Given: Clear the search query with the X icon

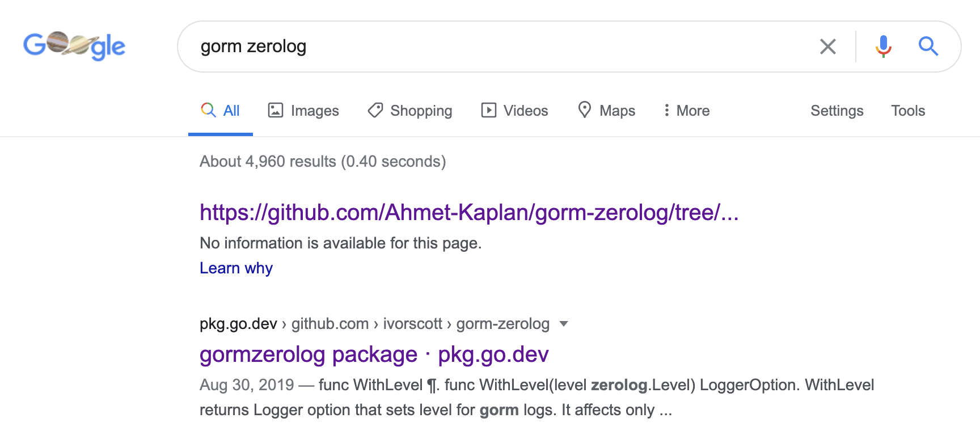Looking at the screenshot, I should click(x=828, y=47).
